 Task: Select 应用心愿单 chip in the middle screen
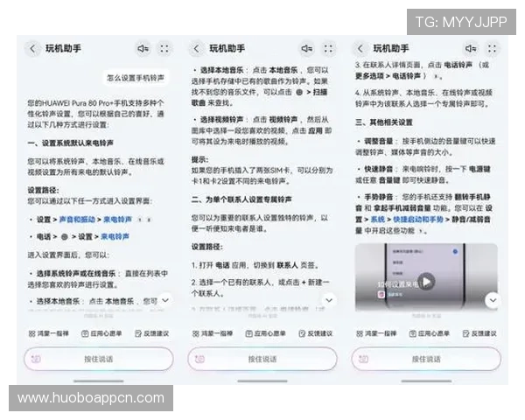pos(265,333)
